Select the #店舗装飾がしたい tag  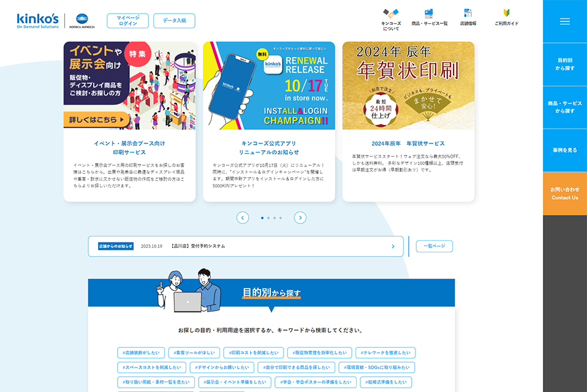coord(141,353)
